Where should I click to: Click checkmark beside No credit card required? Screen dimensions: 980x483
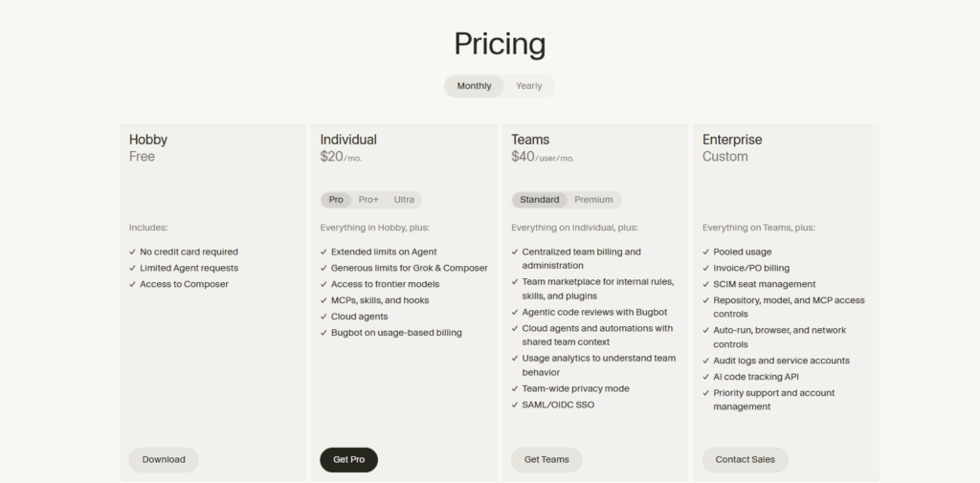[132, 252]
